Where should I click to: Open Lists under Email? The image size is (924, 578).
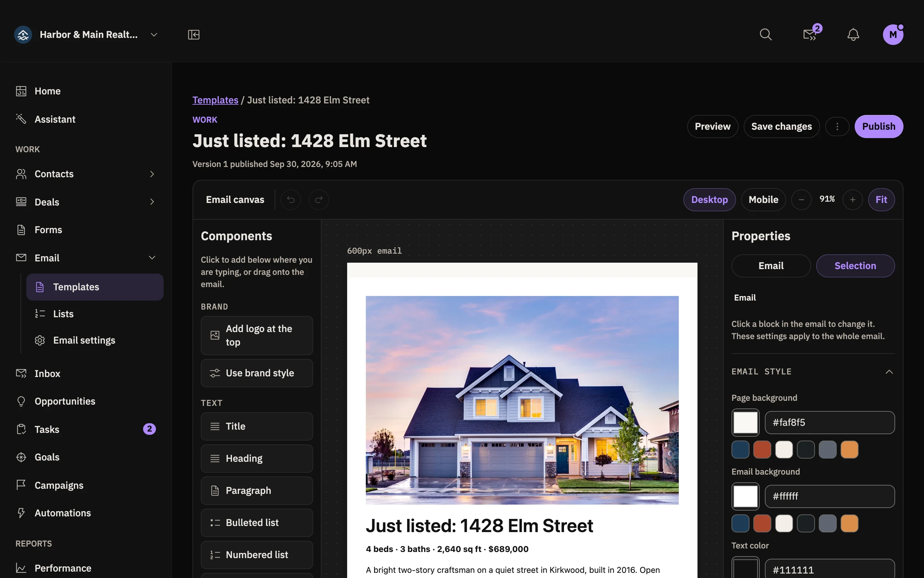pyautogui.click(x=95, y=314)
